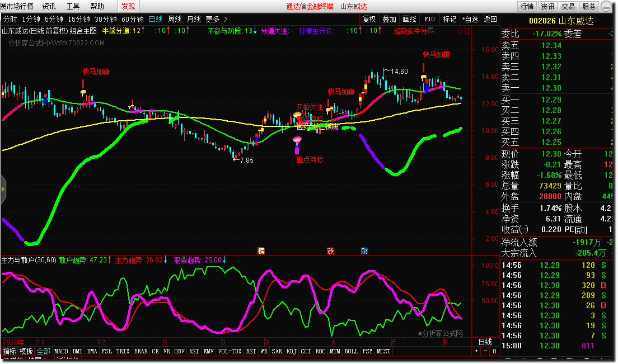Switch to the 5分钟 period

tap(54, 19)
